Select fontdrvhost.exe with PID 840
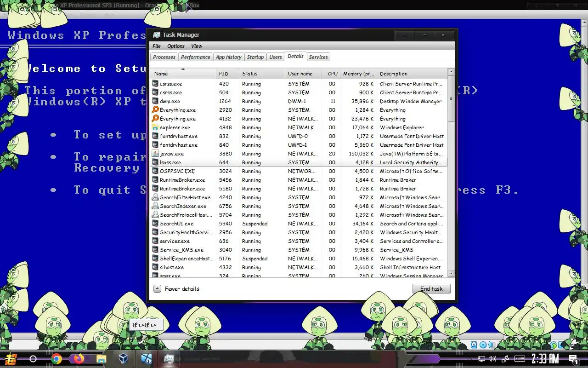The width and height of the screenshot is (588, 368). point(299,145)
